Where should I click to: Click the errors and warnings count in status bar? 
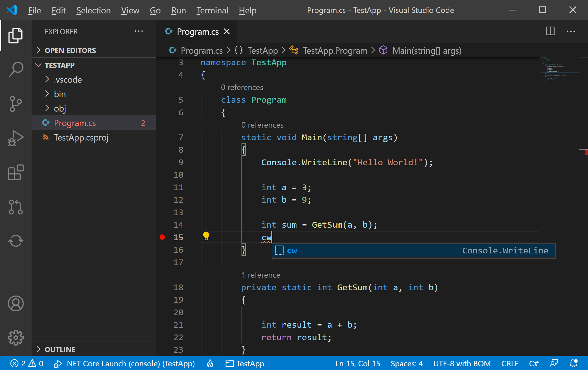click(27, 363)
